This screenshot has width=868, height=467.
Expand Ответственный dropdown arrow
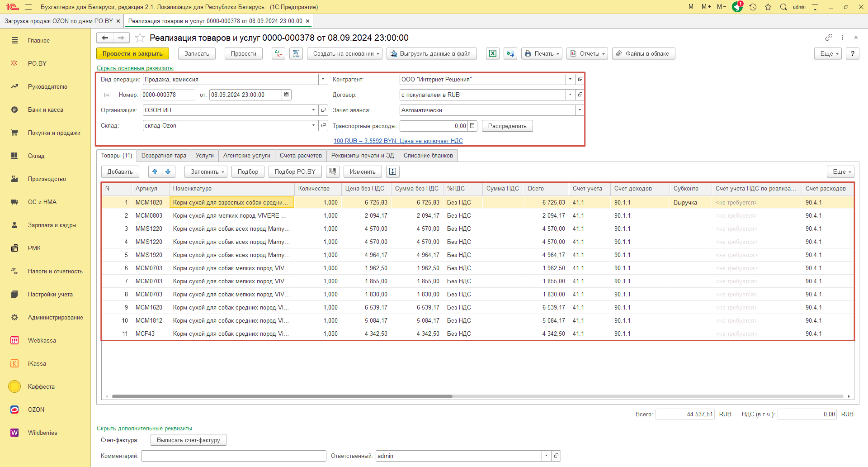click(547, 456)
